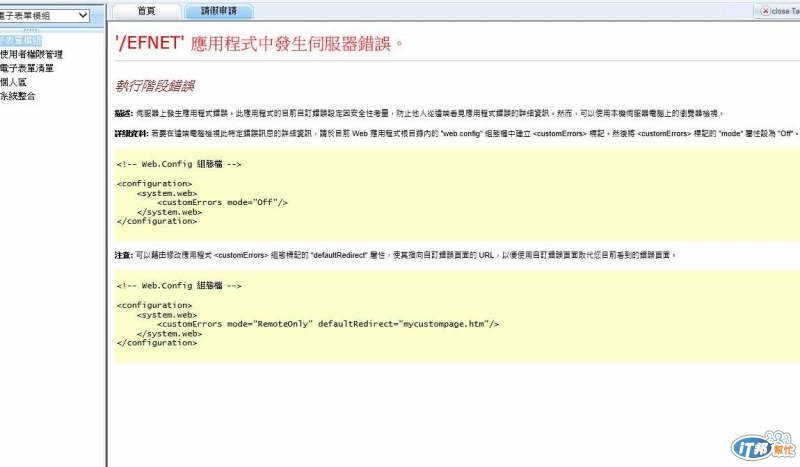This screenshot has width=800, height=467.
Task: Switch to the 首頁 tab
Action: click(146, 11)
